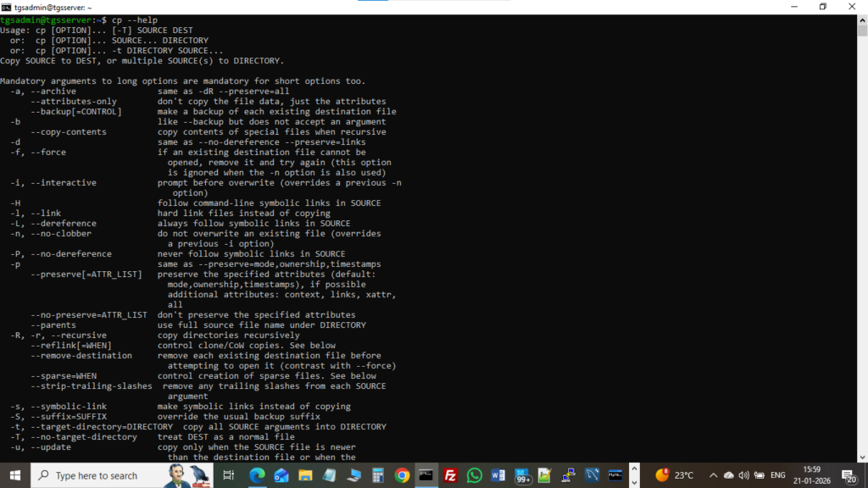This screenshot has width=868, height=488.
Task: Open the 23°C weather widget
Action: click(674, 475)
